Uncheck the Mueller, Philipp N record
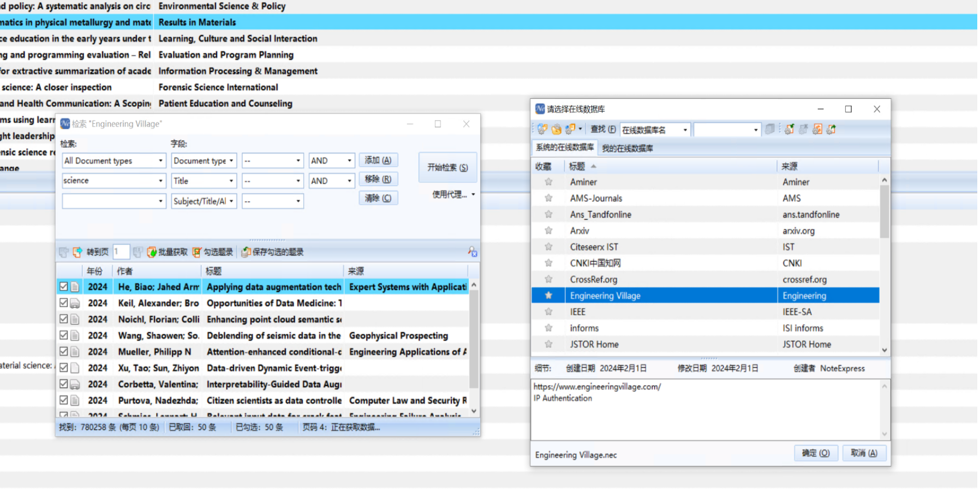 (64, 351)
